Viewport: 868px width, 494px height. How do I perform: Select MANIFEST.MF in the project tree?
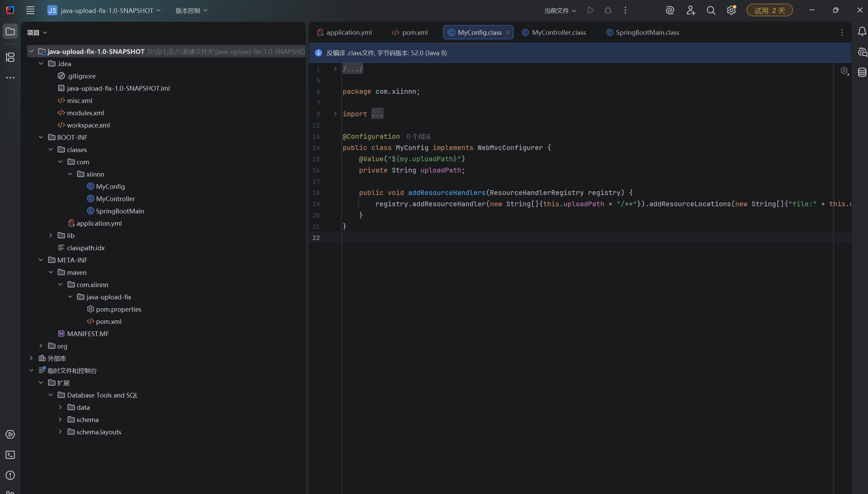[x=88, y=334]
